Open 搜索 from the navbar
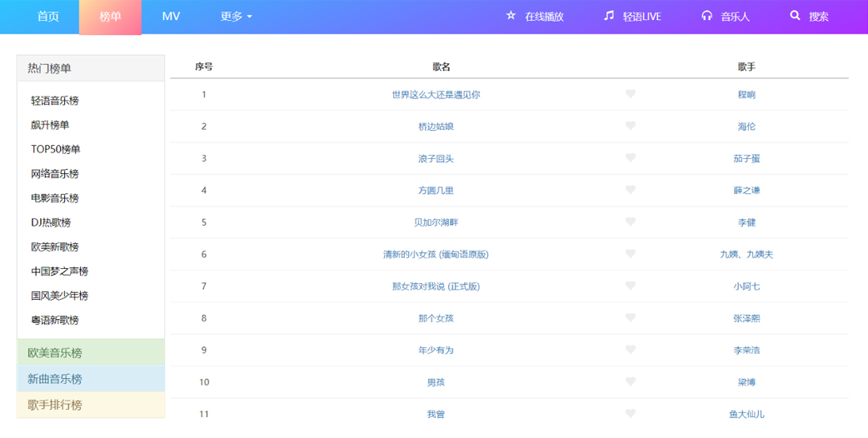This screenshot has height=438, width=868. 819,17
